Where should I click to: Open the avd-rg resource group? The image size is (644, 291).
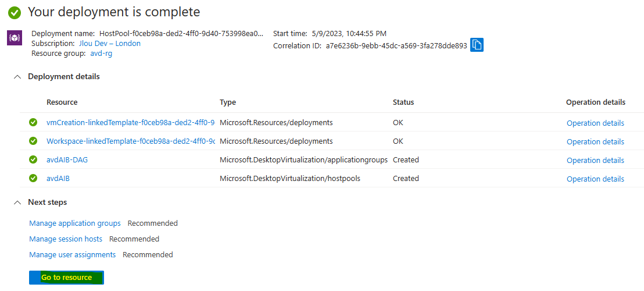101,53
